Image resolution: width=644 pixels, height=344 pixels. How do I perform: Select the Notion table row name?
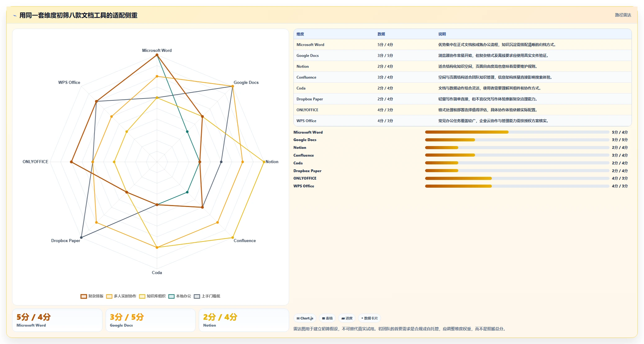click(302, 67)
